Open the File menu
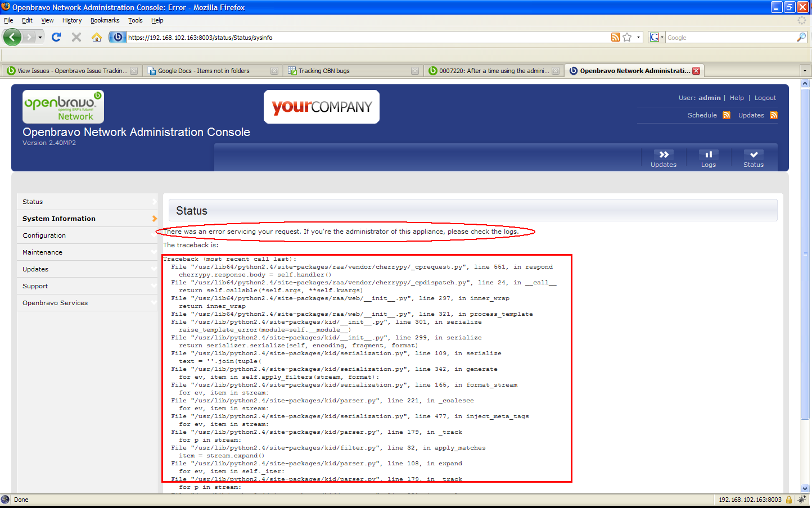812x508 pixels. point(8,20)
